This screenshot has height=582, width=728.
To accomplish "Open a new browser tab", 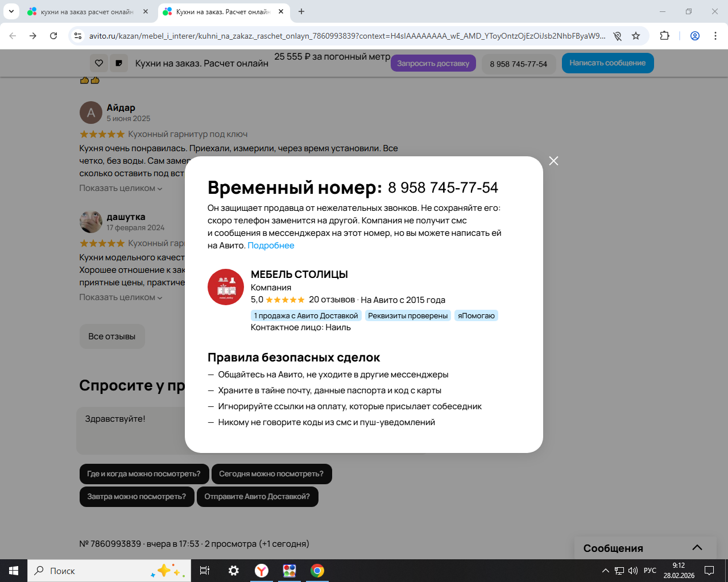I will (x=301, y=11).
